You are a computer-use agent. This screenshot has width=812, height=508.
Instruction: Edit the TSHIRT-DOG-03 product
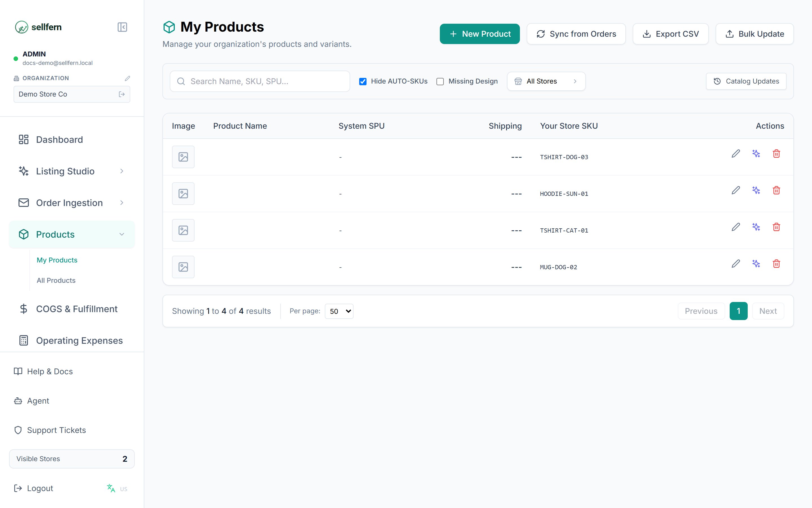(x=736, y=154)
